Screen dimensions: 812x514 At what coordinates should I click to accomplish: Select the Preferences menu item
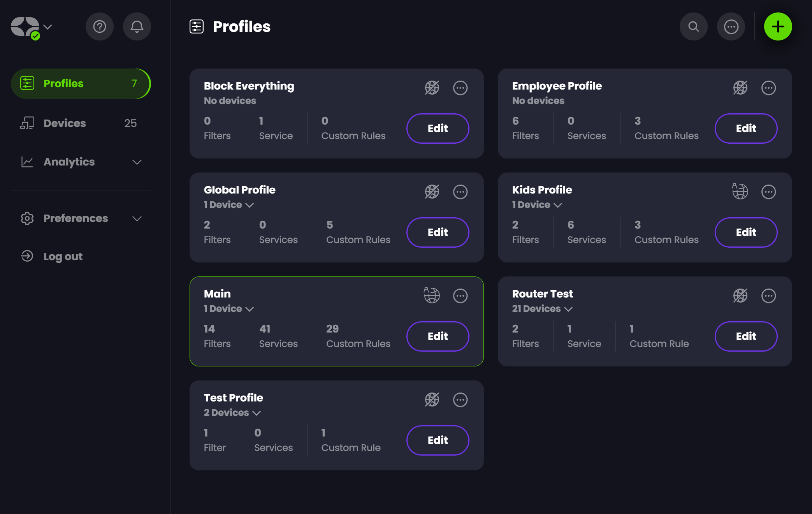pos(80,218)
